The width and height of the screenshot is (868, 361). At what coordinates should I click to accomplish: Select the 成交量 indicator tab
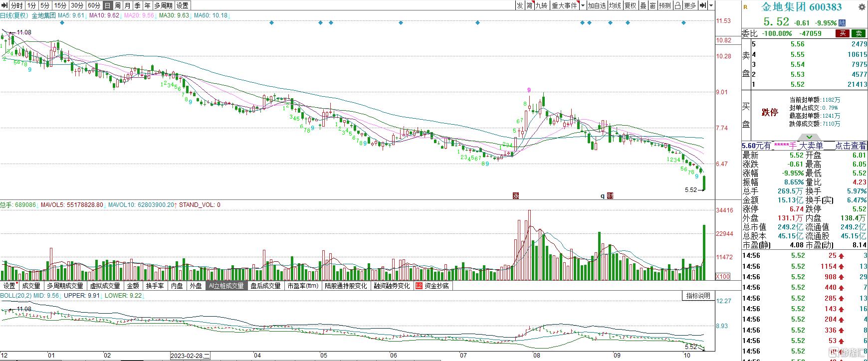[31, 286]
